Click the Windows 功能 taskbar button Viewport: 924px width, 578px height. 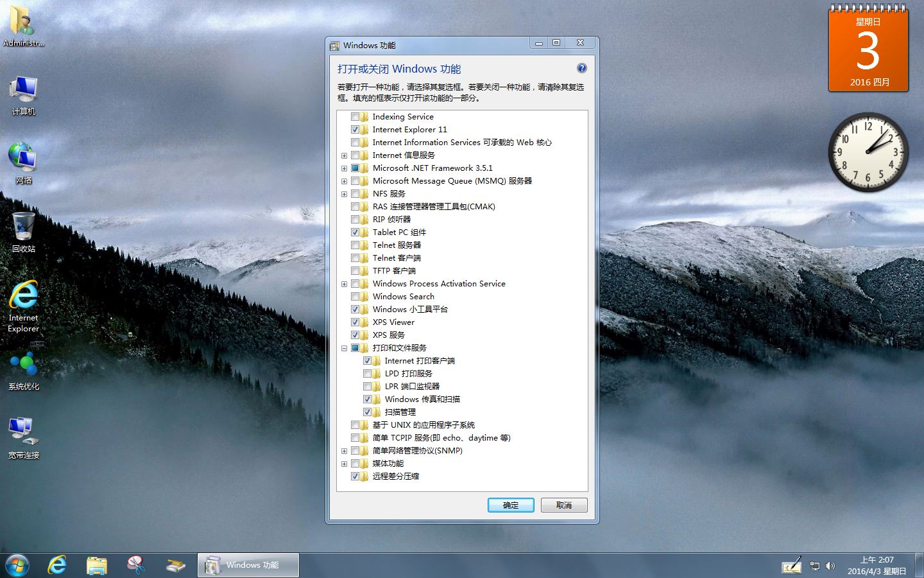point(248,565)
